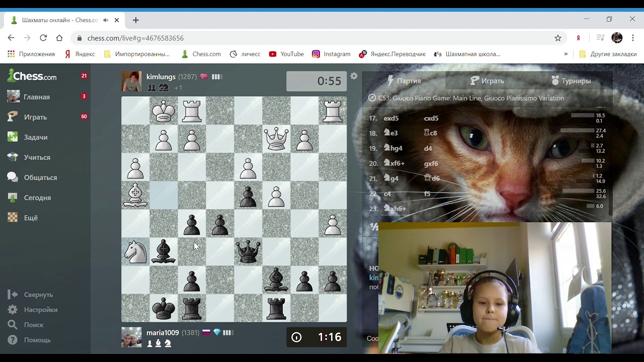The height and width of the screenshot is (362, 644).
Task: Open Настройки in the sidebar
Action: pyautogui.click(x=40, y=310)
